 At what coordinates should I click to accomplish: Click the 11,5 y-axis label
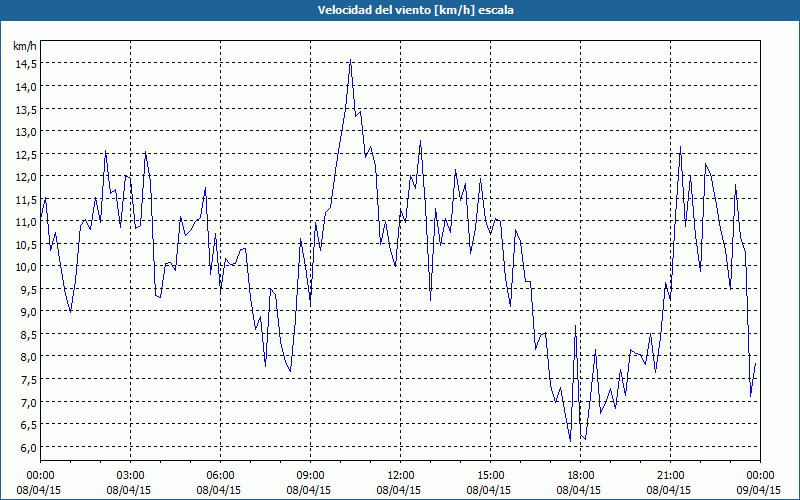coord(26,199)
